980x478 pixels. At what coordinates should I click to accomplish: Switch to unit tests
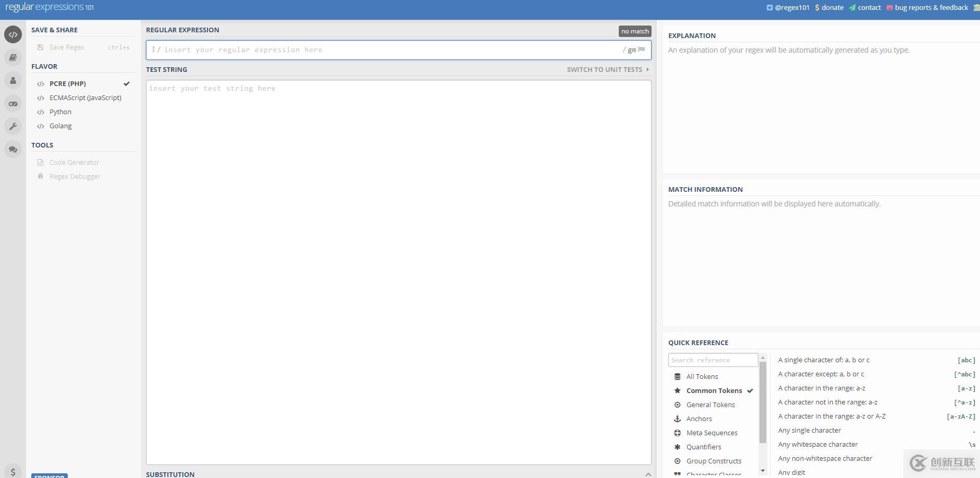608,69
